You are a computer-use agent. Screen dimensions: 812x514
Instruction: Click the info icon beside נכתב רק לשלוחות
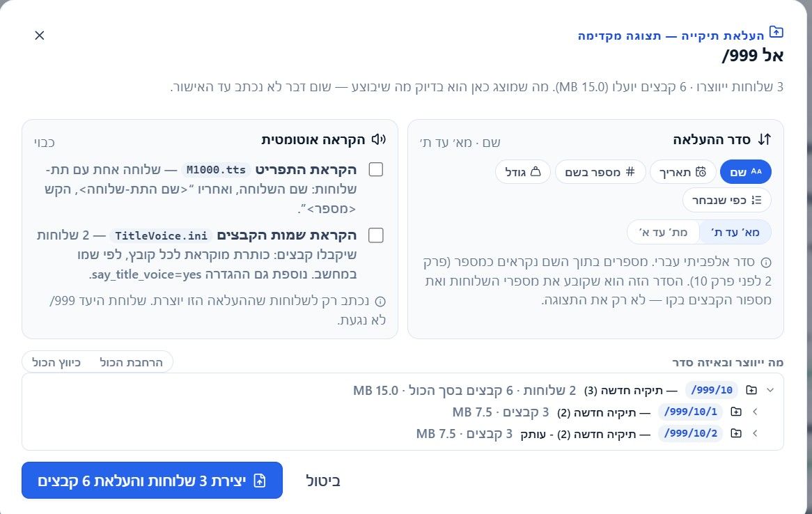[x=380, y=301]
